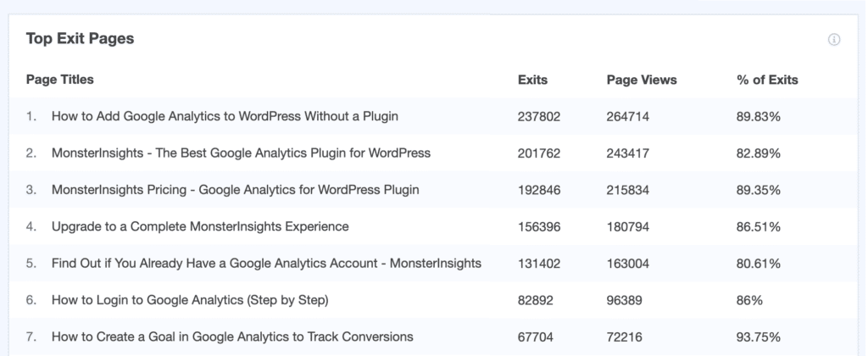Select exit percentage 89.83%
The width and height of the screenshot is (868, 356).
(x=759, y=117)
